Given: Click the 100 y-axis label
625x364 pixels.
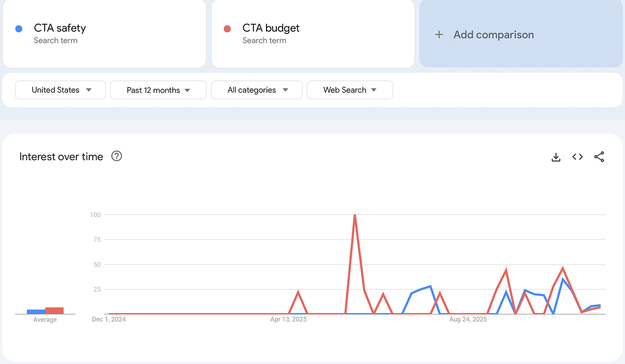Looking at the screenshot, I should 95,215.
